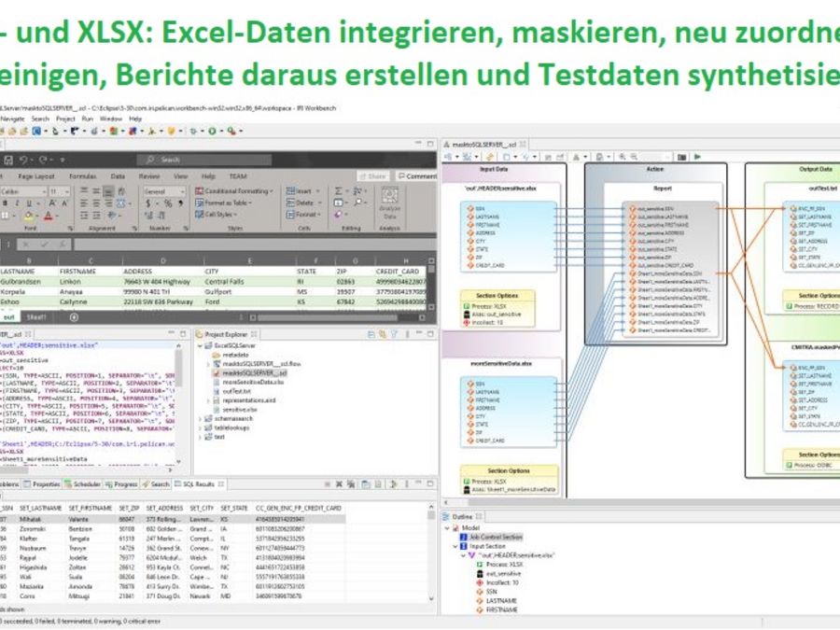Switch to the Page Layout ribbon tab

[x=36, y=176]
